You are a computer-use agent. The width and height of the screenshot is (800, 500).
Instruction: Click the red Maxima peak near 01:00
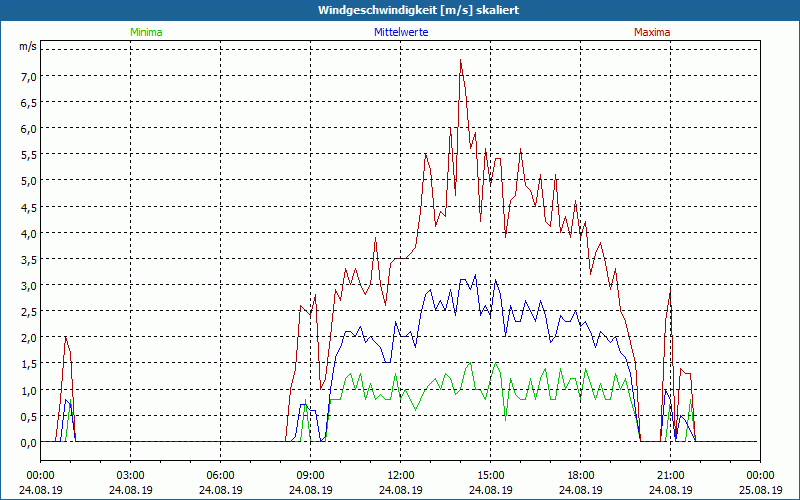[65, 337]
